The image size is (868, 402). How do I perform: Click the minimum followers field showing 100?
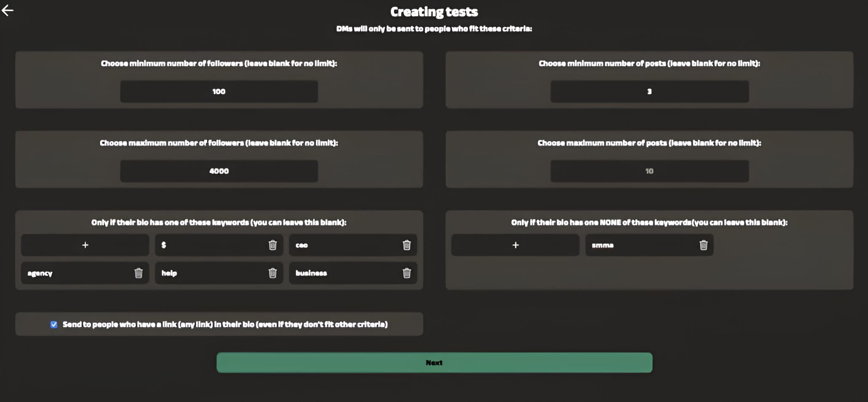[x=219, y=92]
